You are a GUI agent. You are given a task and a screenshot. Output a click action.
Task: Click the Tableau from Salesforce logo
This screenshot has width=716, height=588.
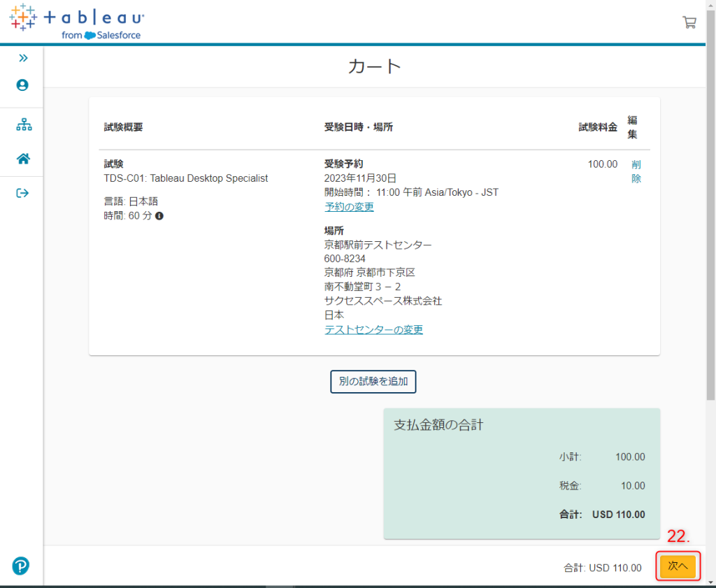tap(77, 22)
